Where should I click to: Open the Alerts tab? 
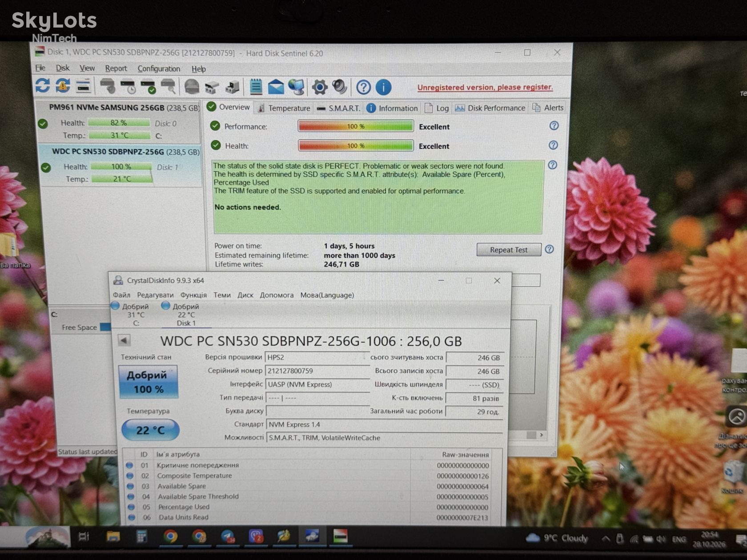pyautogui.click(x=548, y=108)
